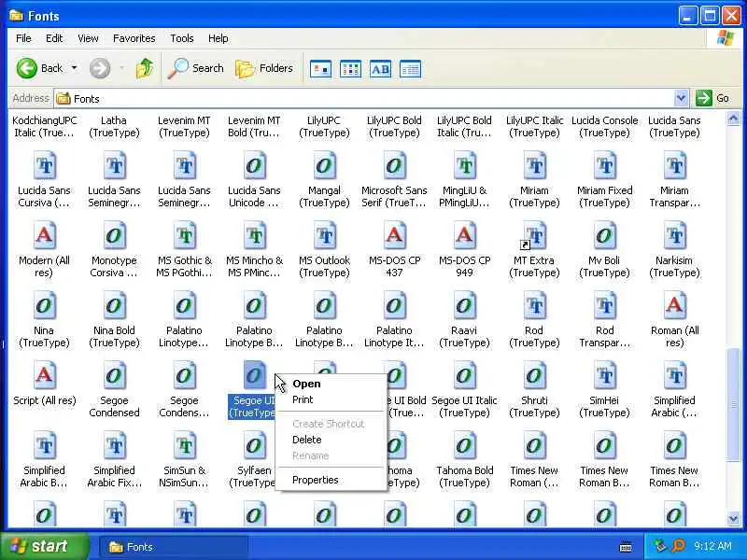Open the Favorites menu

[134, 38]
